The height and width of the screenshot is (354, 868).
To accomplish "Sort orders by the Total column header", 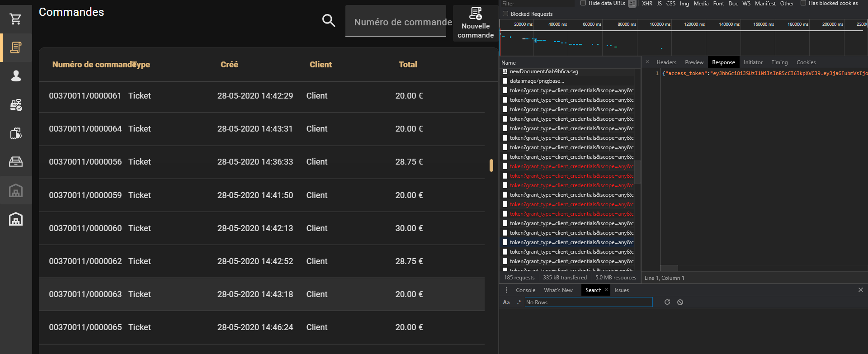I will [408, 65].
